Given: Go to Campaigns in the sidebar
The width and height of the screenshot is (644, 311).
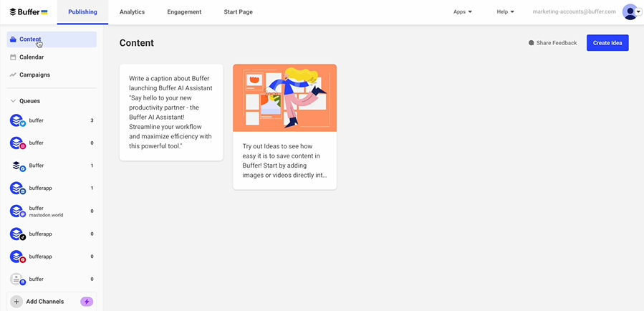Looking at the screenshot, I should pos(34,75).
